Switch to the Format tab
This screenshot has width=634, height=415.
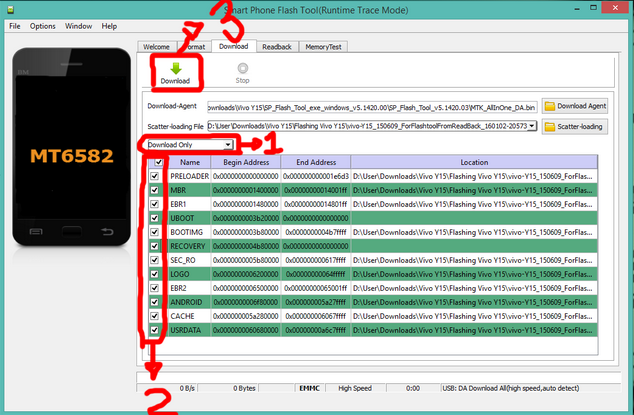coord(194,47)
